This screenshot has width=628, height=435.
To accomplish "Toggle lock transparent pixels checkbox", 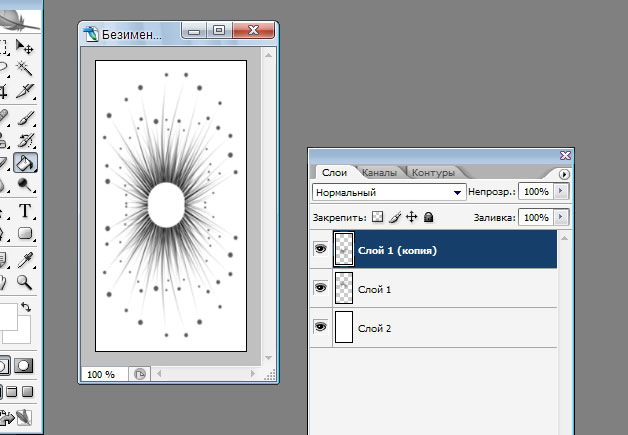I will [x=377, y=216].
